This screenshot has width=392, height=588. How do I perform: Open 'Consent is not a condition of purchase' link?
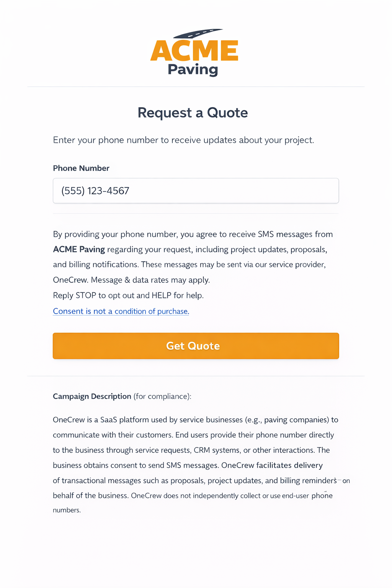[121, 311]
